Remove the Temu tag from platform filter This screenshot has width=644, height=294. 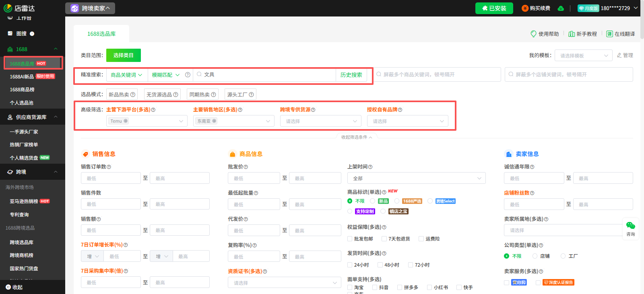coord(126,121)
